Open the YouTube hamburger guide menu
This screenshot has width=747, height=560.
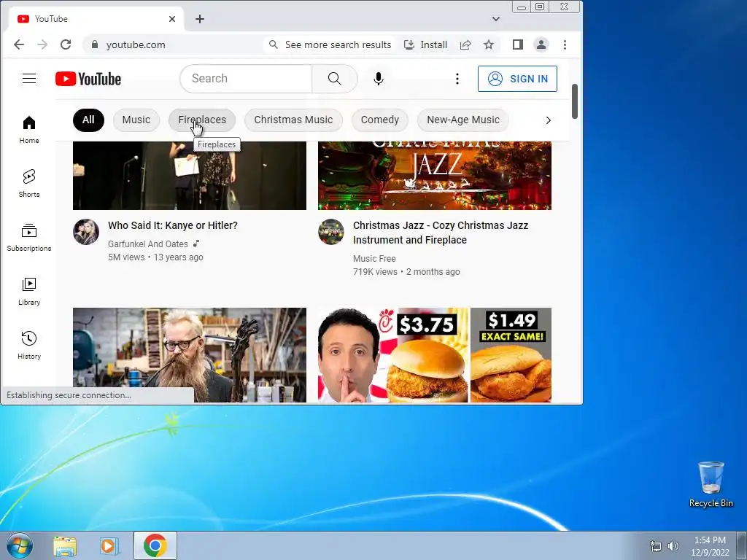point(29,79)
